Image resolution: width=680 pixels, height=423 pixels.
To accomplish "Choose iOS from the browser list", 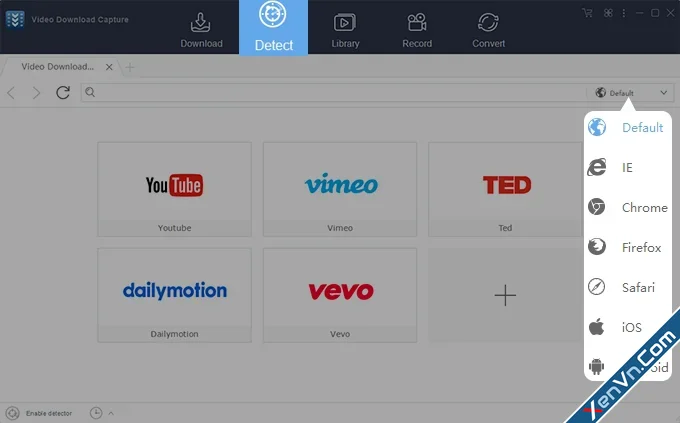I will [628, 327].
